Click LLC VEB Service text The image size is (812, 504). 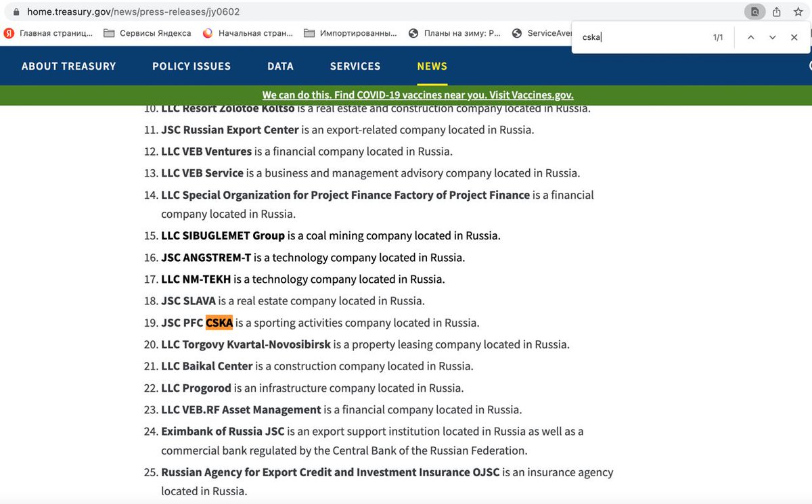coord(202,173)
